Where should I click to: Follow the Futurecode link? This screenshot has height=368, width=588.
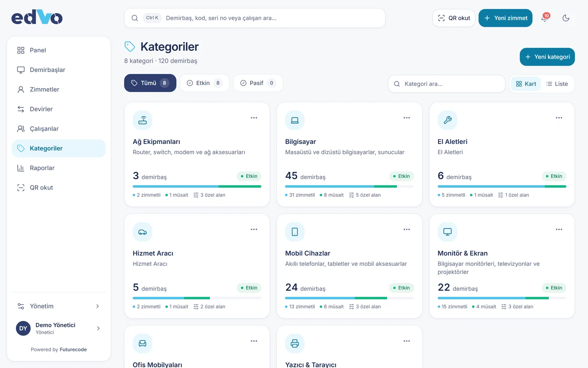click(x=73, y=350)
